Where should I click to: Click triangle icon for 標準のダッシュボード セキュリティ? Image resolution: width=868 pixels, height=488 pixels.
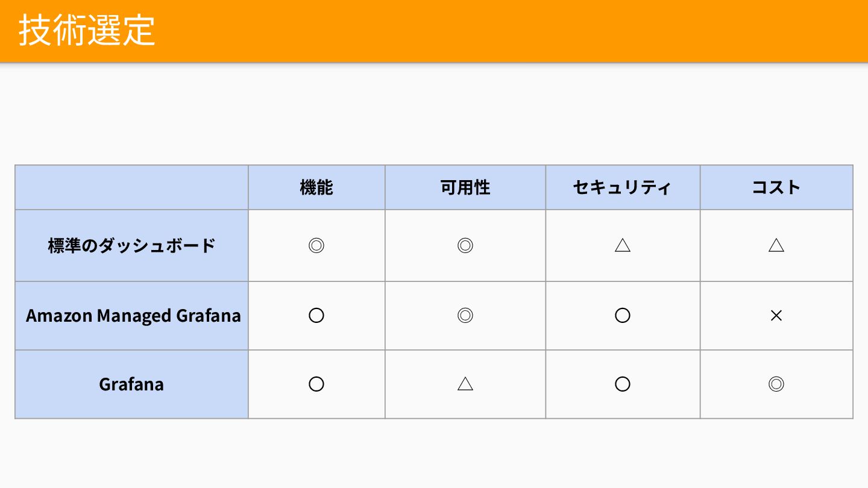(x=623, y=245)
